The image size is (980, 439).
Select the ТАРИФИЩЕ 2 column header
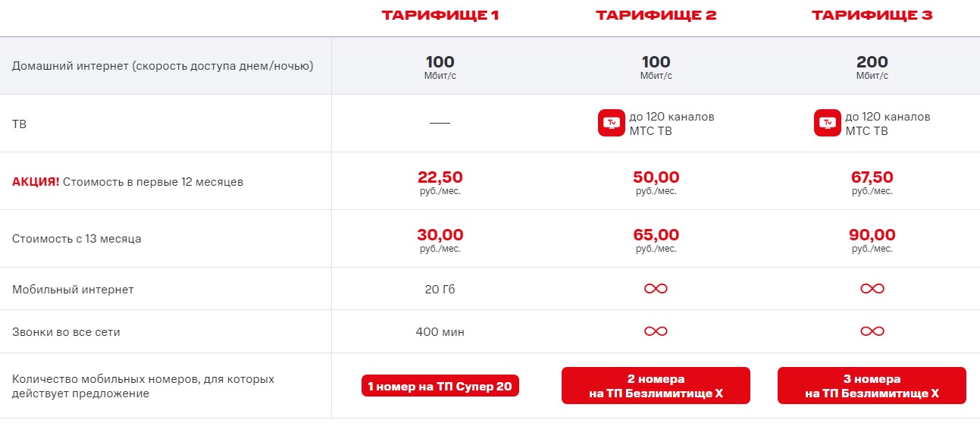656,15
